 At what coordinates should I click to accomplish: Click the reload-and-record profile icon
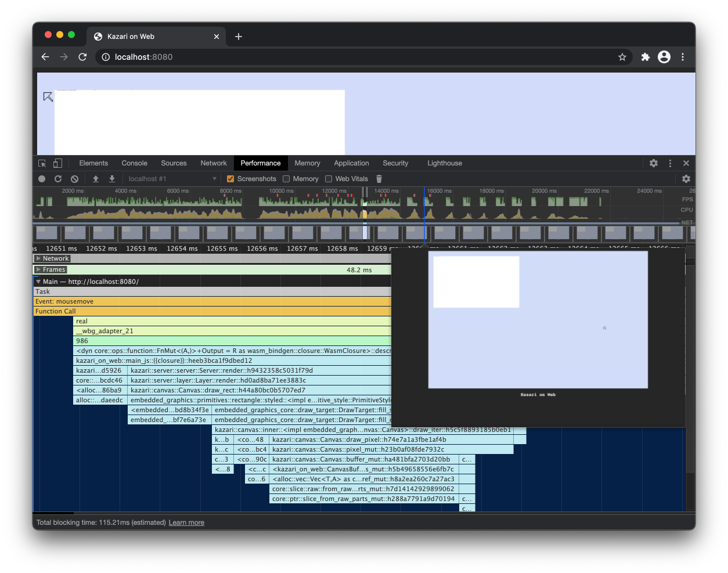point(57,179)
